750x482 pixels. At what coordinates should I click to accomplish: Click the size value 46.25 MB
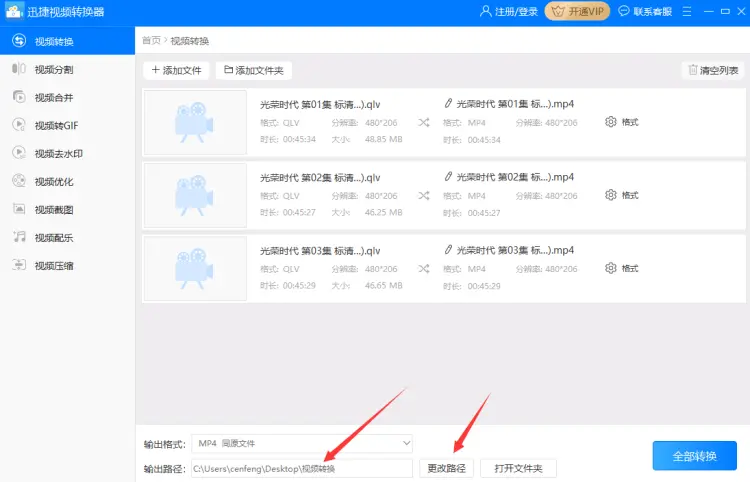[x=384, y=212]
